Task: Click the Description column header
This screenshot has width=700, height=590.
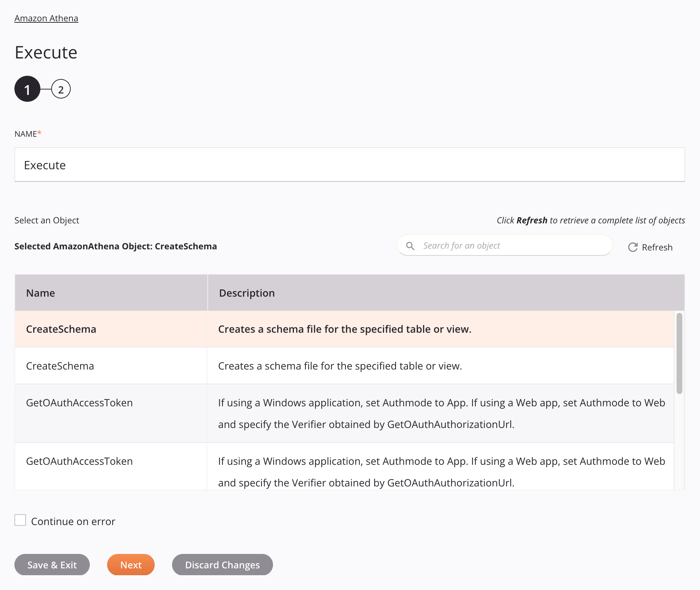Action: pos(446,293)
